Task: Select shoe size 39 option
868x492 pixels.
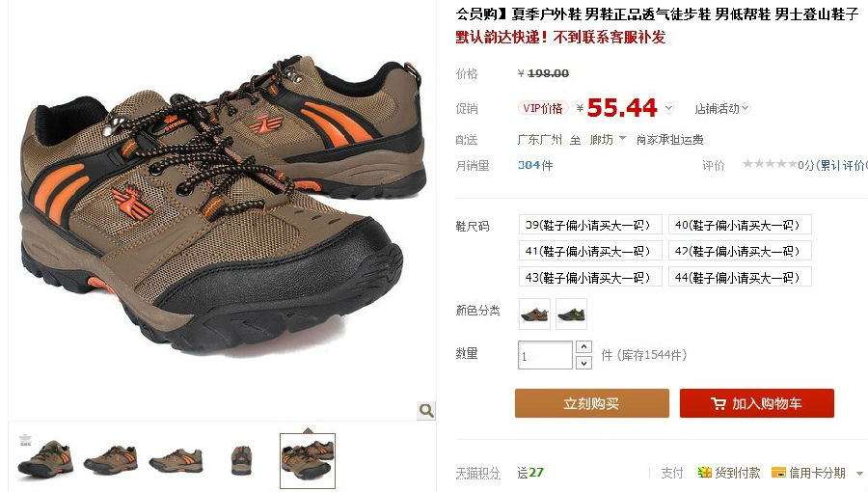Action: (590, 225)
